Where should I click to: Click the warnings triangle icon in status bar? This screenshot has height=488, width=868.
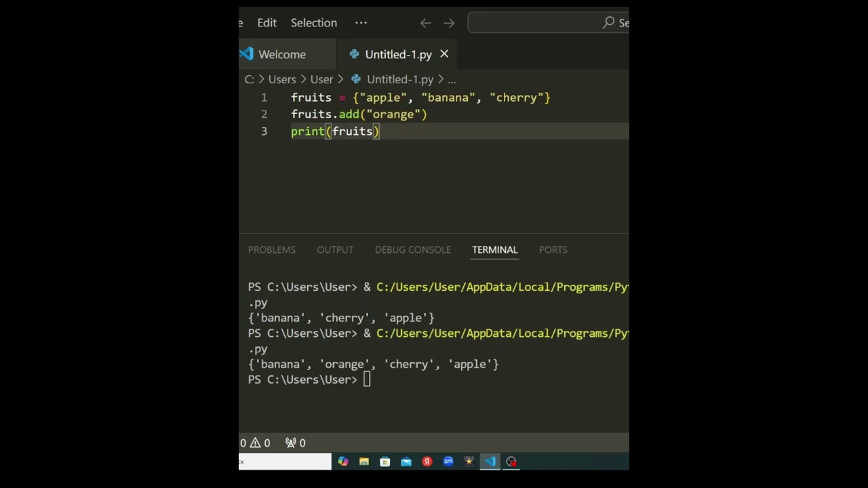point(256,443)
